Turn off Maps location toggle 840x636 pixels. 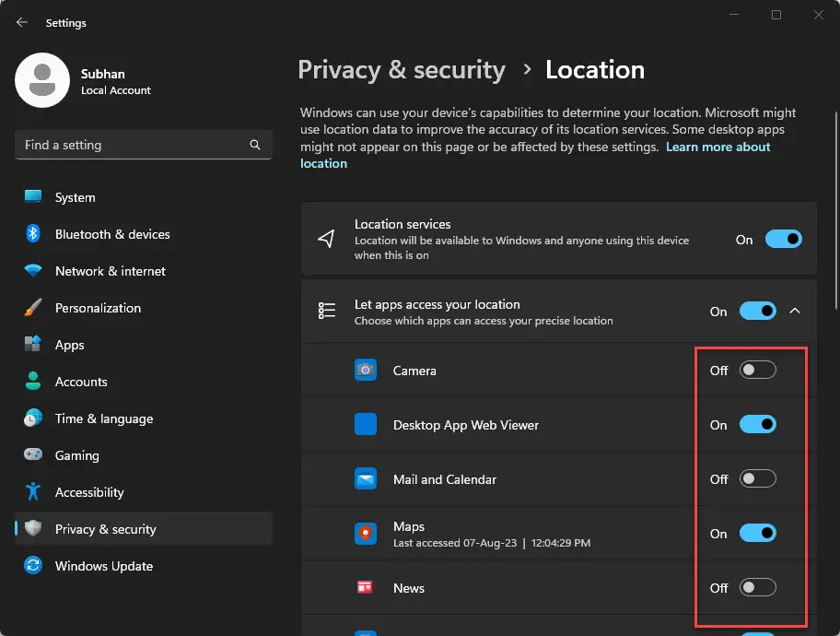click(x=757, y=534)
